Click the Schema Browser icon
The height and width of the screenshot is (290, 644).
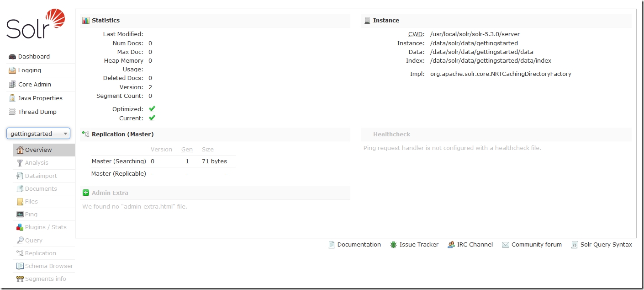click(20, 266)
